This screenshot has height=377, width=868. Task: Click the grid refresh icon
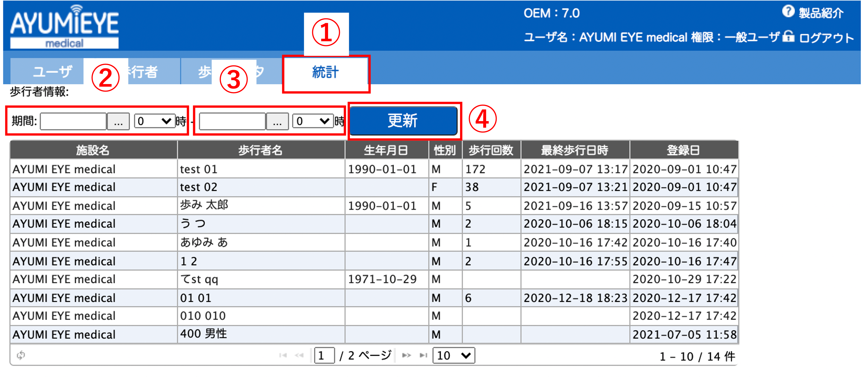coord(21,355)
